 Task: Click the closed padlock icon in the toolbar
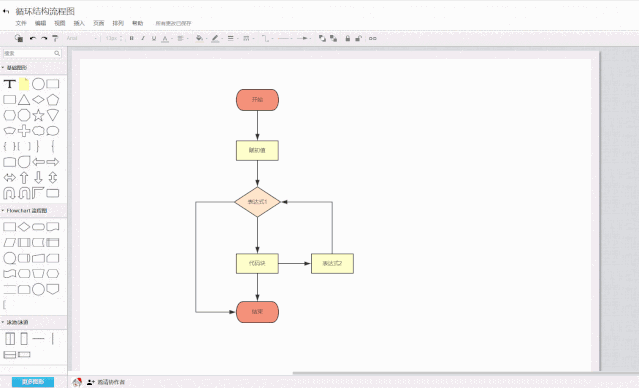[x=348, y=38]
